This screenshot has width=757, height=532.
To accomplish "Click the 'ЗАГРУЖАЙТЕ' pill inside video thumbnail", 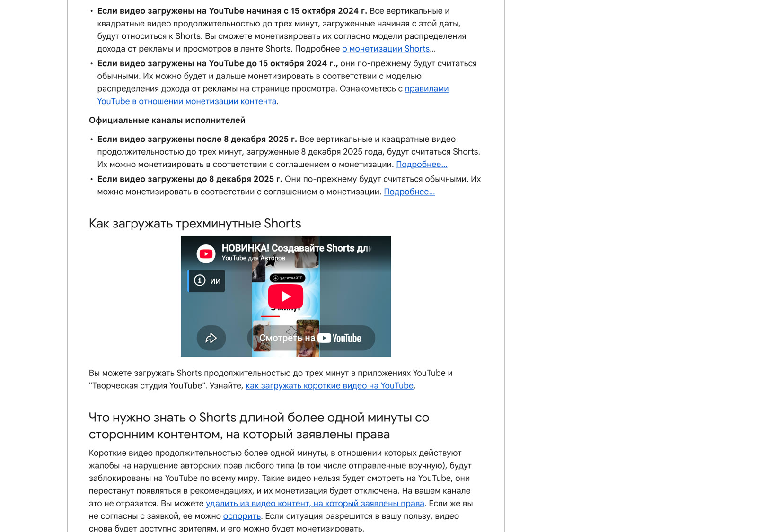I will (x=287, y=278).
